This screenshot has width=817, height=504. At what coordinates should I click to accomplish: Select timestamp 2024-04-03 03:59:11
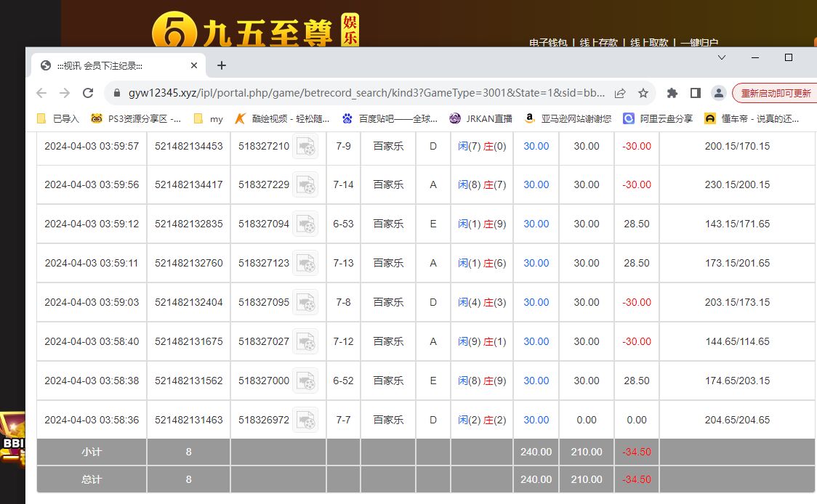tap(92, 263)
